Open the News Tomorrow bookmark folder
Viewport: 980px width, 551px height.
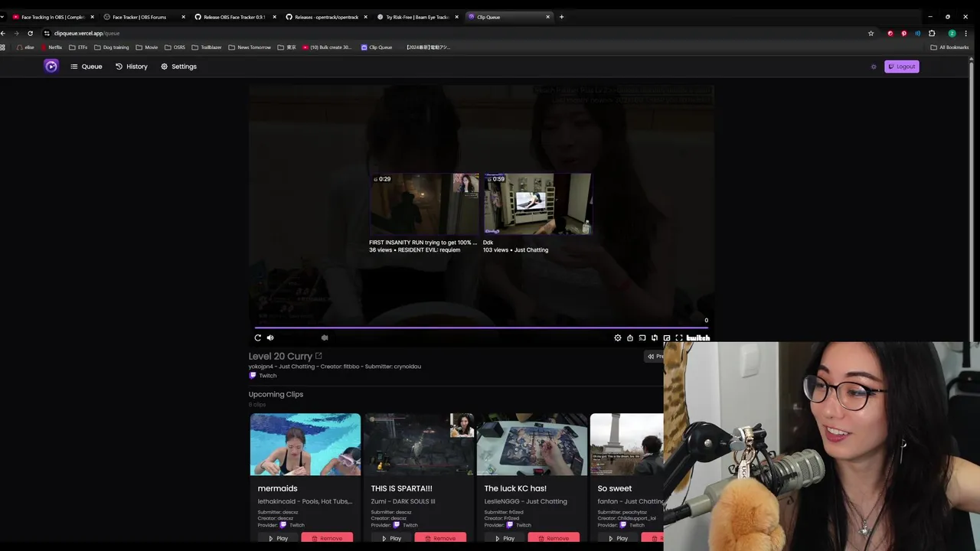(x=250, y=47)
